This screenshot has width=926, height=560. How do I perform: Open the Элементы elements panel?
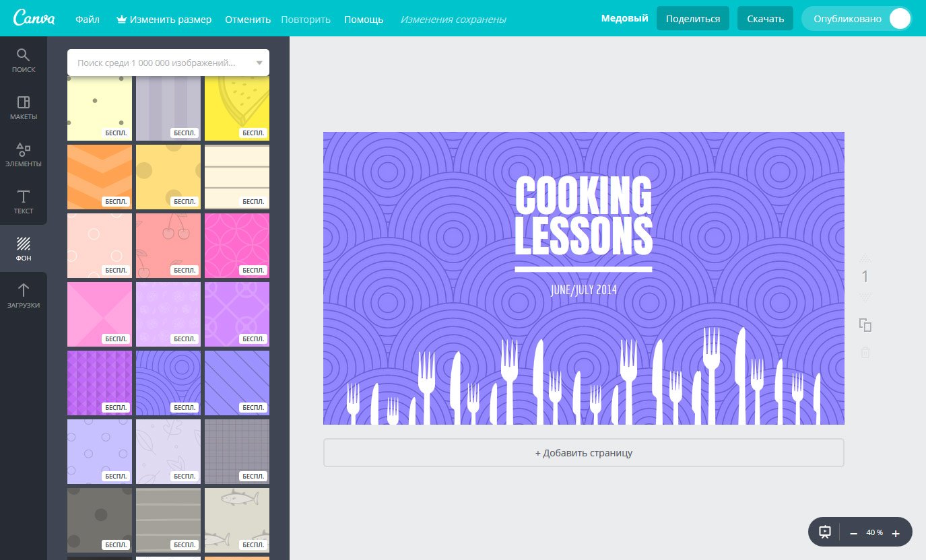click(x=24, y=154)
